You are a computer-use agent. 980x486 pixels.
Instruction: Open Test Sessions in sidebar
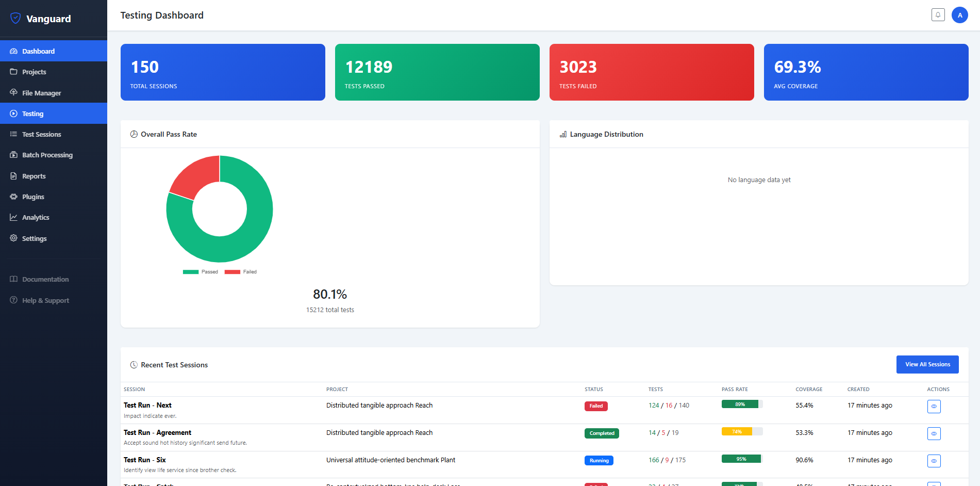(41, 134)
